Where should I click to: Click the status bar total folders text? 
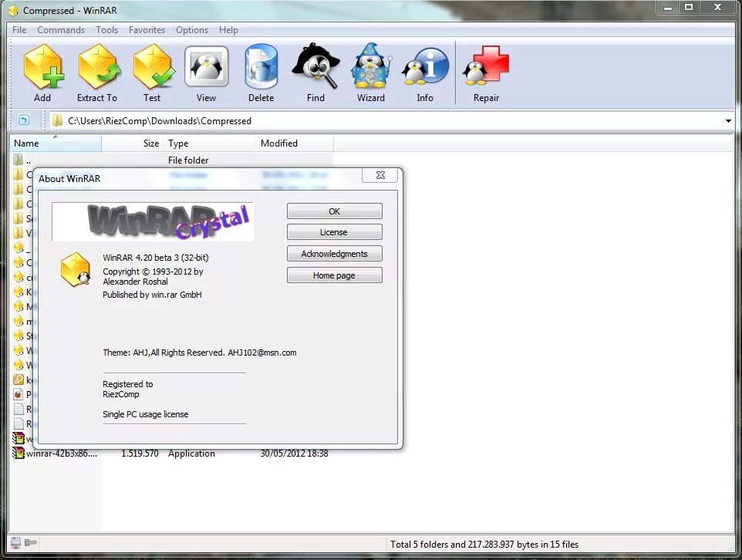(484, 545)
